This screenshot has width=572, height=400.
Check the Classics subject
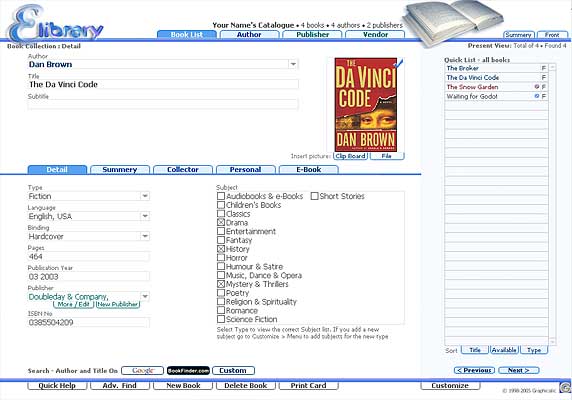[x=221, y=213]
